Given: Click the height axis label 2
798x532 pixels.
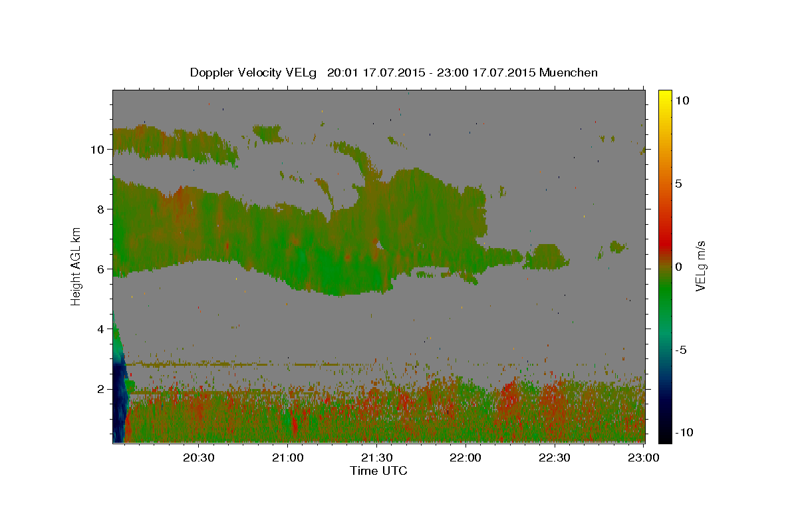Looking at the screenshot, I should [100, 389].
